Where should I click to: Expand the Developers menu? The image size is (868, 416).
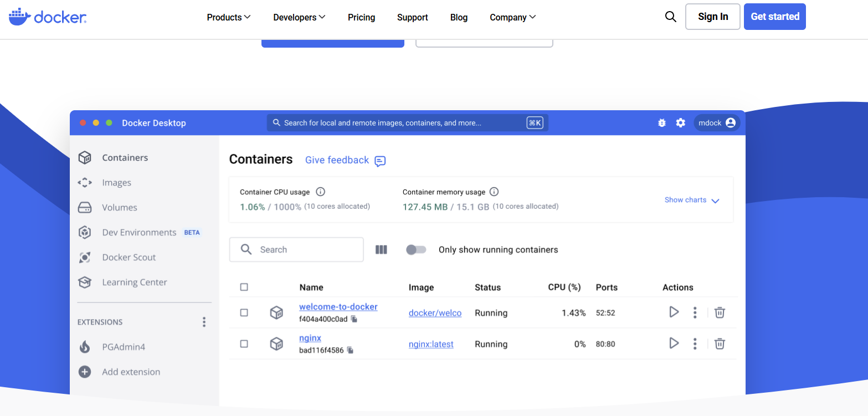[x=299, y=17]
